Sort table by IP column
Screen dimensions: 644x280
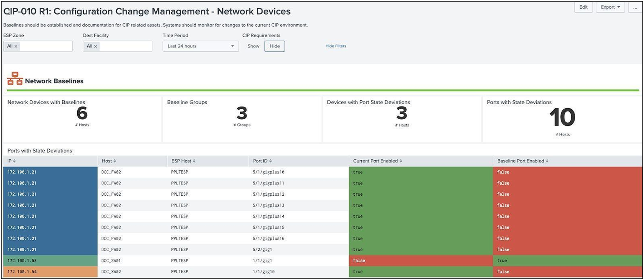pos(12,161)
